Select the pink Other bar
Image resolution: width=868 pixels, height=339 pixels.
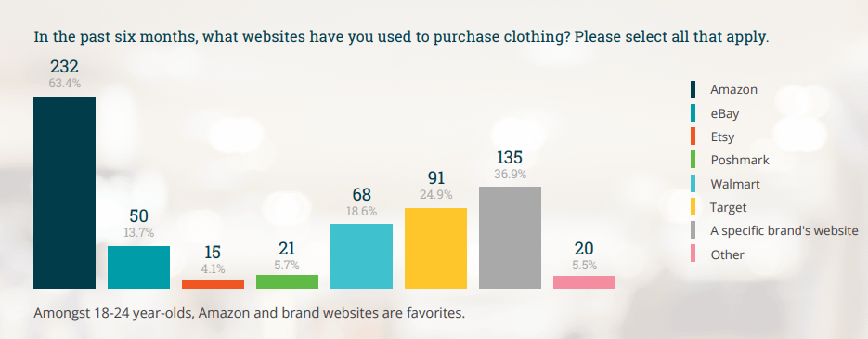tap(584, 282)
